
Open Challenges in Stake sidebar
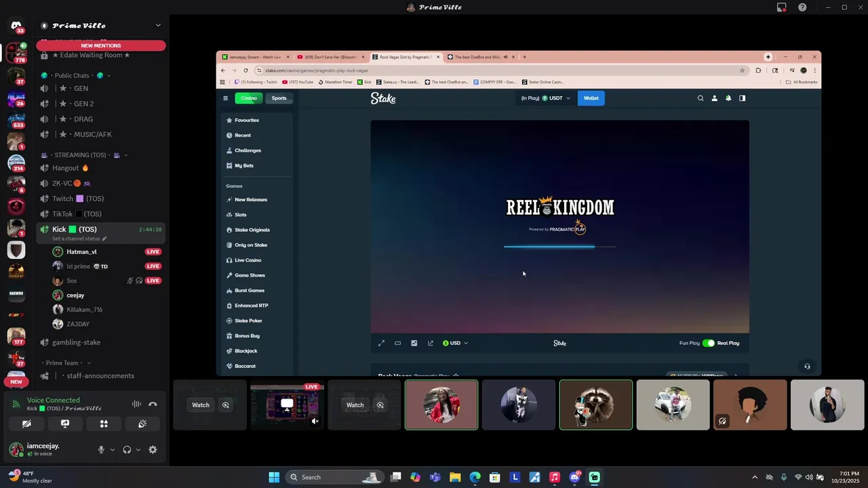(x=257, y=150)
